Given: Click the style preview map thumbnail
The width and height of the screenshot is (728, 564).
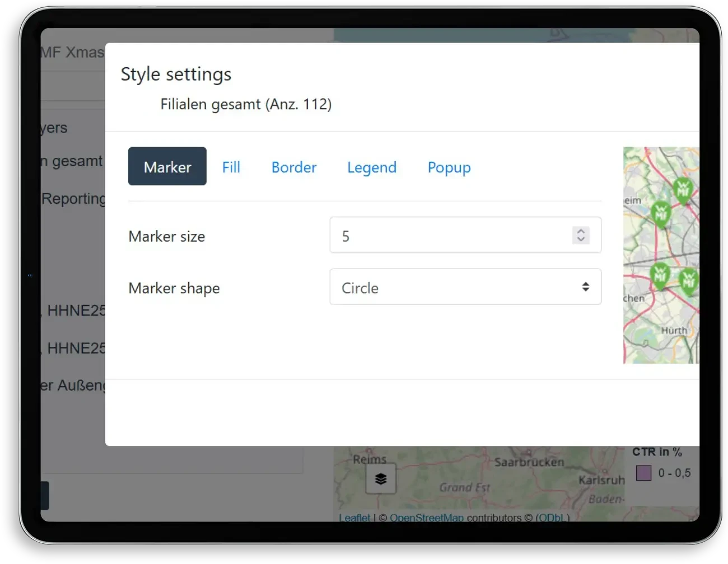Looking at the screenshot, I should click(661, 255).
